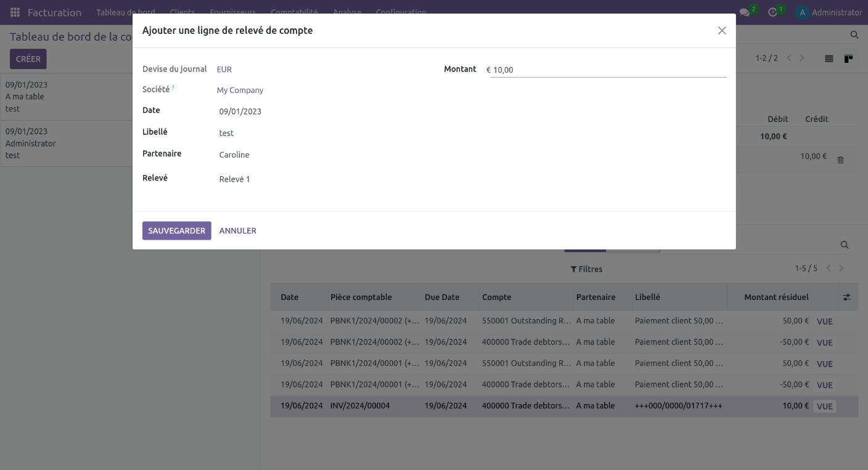Click the Créer button
The width and height of the screenshot is (868, 470).
[28, 59]
